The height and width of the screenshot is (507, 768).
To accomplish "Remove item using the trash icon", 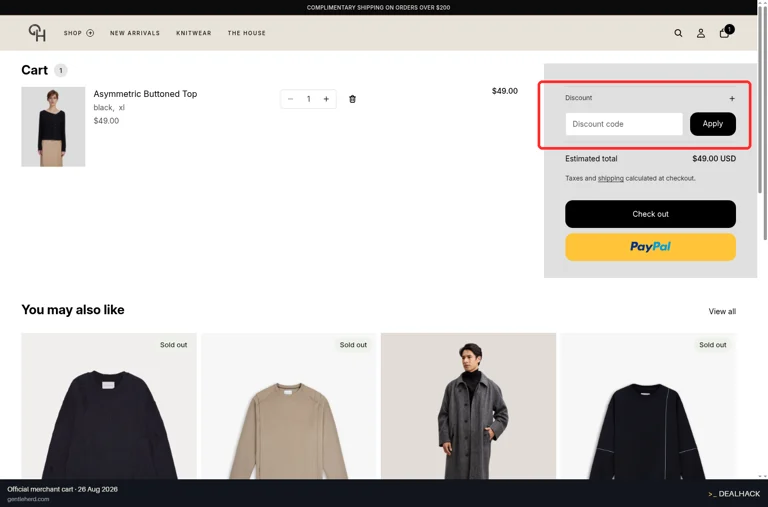I will (352, 99).
